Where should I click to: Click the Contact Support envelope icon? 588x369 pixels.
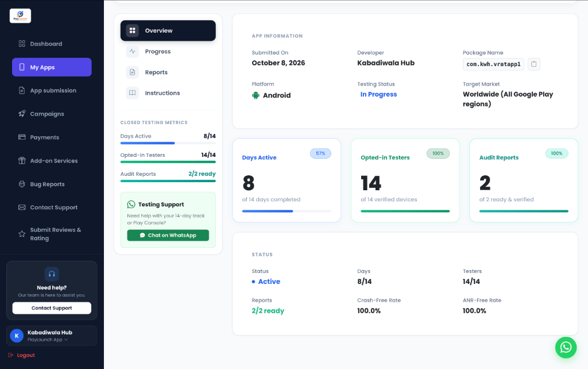[x=22, y=207]
